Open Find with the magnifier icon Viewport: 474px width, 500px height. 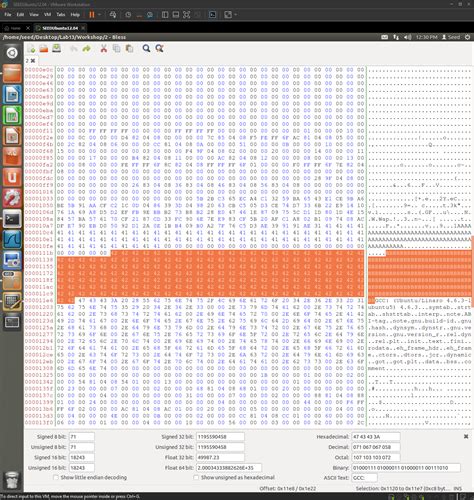pyautogui.click(x=146, y=49)
